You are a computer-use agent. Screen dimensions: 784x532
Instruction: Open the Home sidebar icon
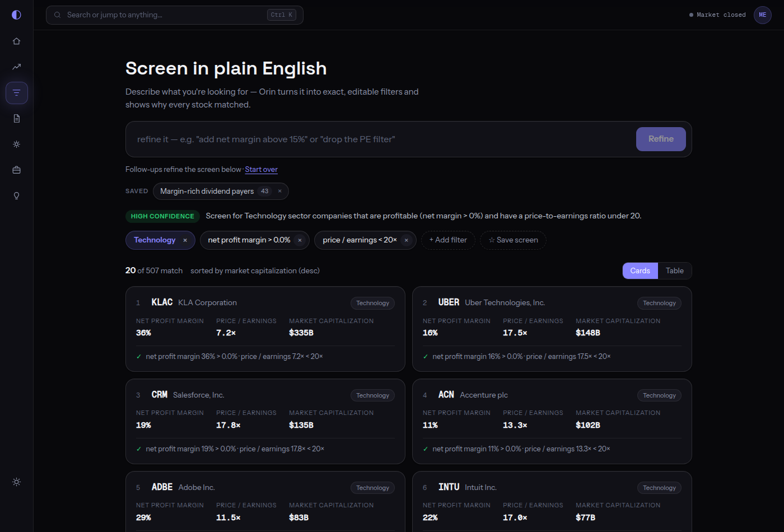16,41
